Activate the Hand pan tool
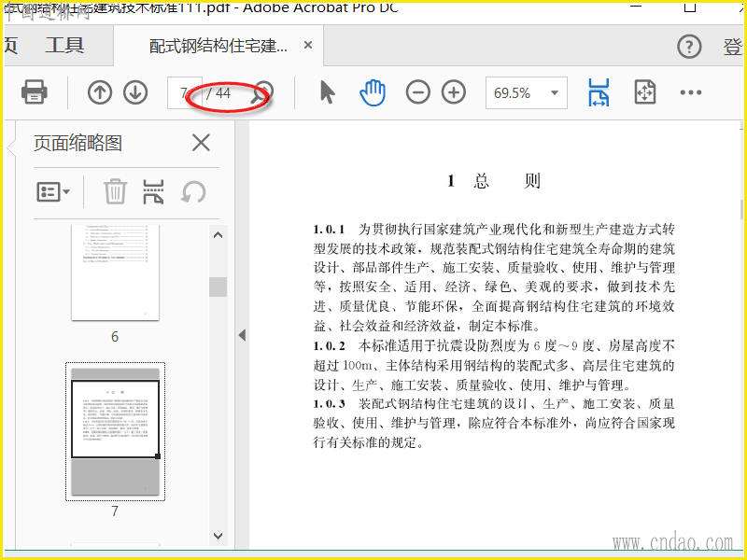The width and height of the screenshot is (747, 560). 373,92
